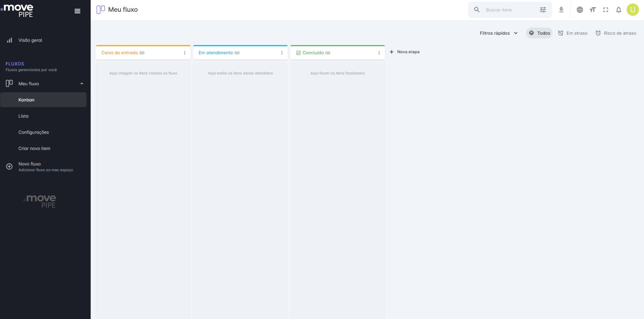Filter by Em atraso
The height and width of the screenshot is (319, 644).
pyautogui.click(x=573, y=33)
